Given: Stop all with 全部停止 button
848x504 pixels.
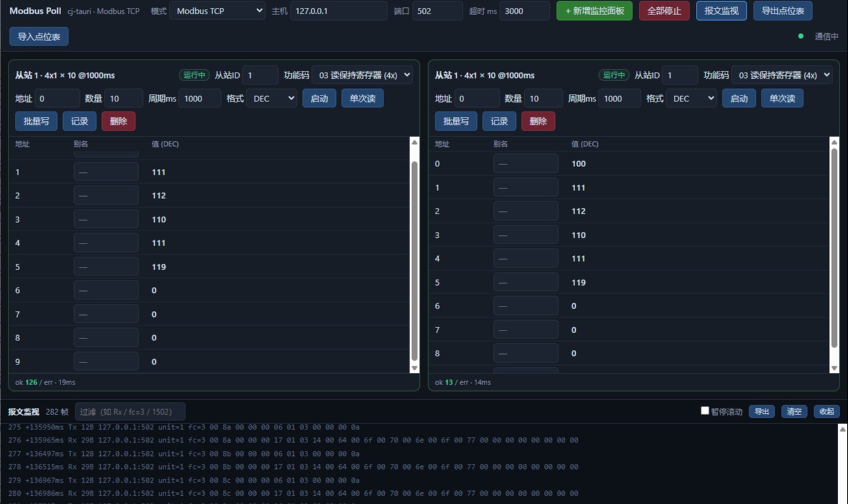Looking at the screenshot, I should click(x=664, y=11).
